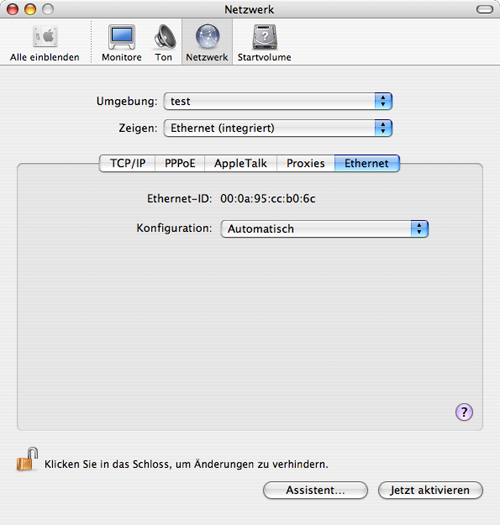Screen dimensions: 500x525
Task: Switch to the AppleTalk tab
Action: point(240,163)
